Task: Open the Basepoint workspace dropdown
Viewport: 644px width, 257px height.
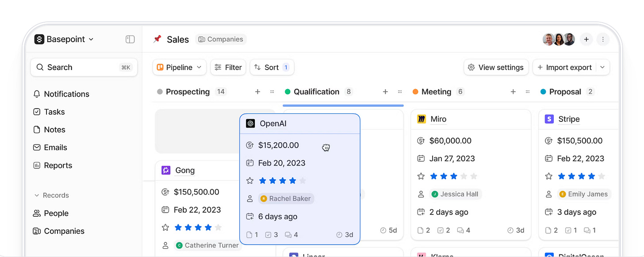Action: click(x=64, y=39)
